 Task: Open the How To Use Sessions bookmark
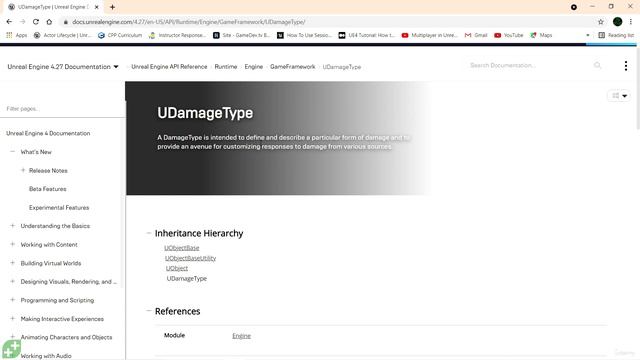[x=304, y=36]
